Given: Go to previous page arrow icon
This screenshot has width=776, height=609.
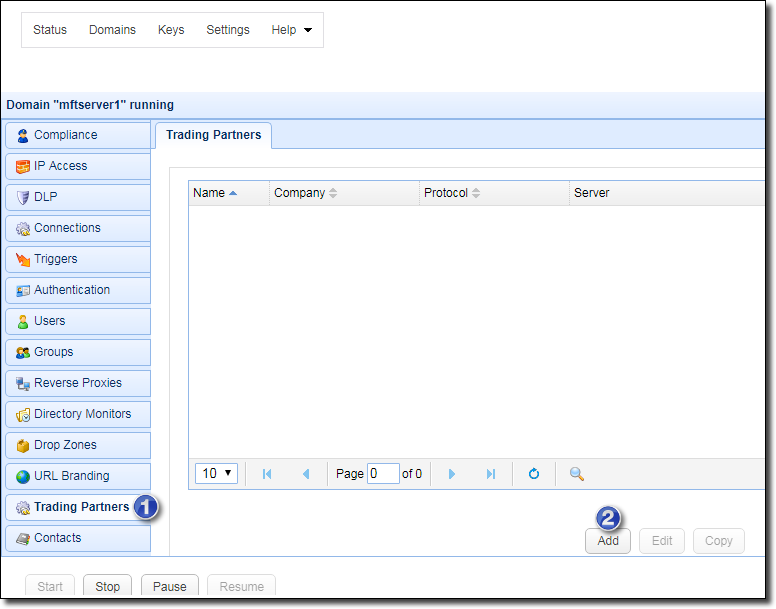Looking at the screenshot, I should pyautogui.click(x=306, y=474).
